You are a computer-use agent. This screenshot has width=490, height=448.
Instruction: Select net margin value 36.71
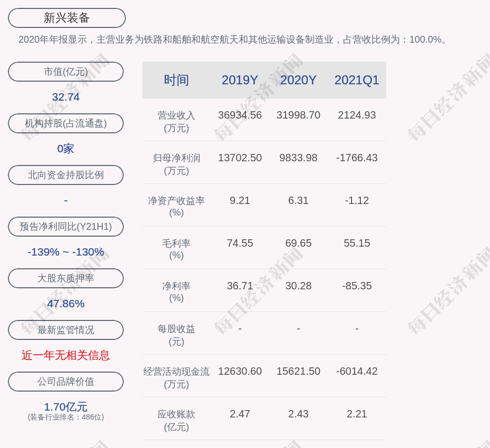point(240,286)
